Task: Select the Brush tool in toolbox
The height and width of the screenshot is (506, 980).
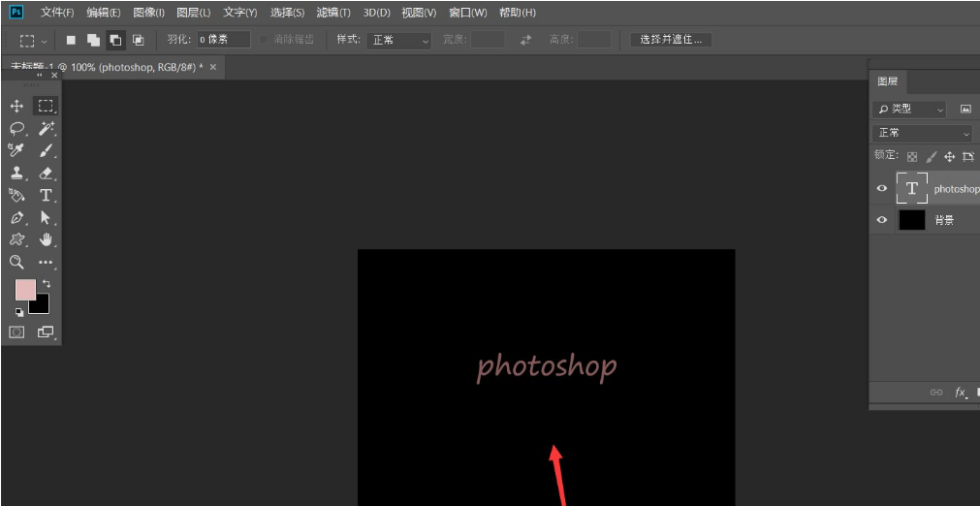Action: click(x=46, y=151)
